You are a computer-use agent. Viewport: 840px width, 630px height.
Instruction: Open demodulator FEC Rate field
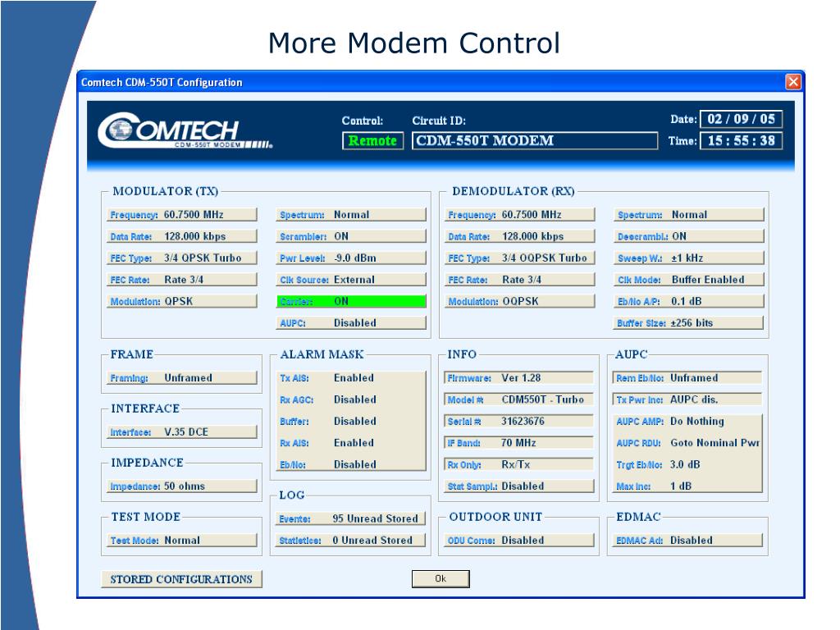pyautogui.click(x=520, y=280)
